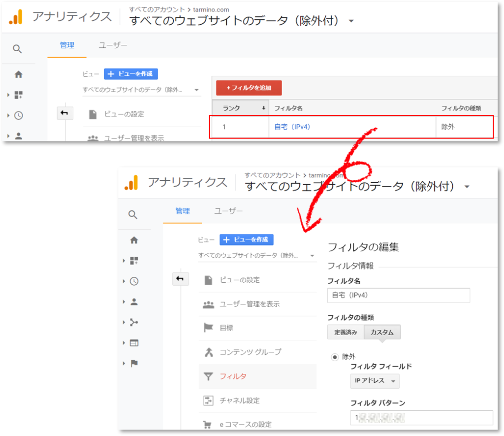Viewport: 504px width, 436px height.
Task: Open the property title dropdown arrow at top
Action: tap(351, 21)
